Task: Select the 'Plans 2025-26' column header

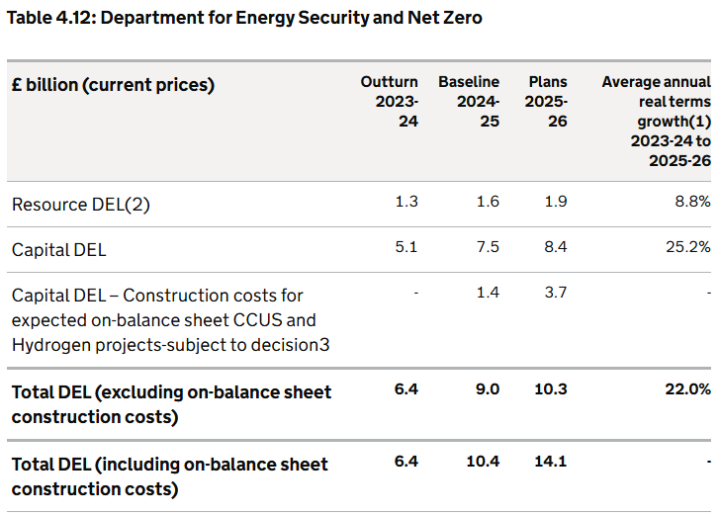Action: (x=547, y=101)
